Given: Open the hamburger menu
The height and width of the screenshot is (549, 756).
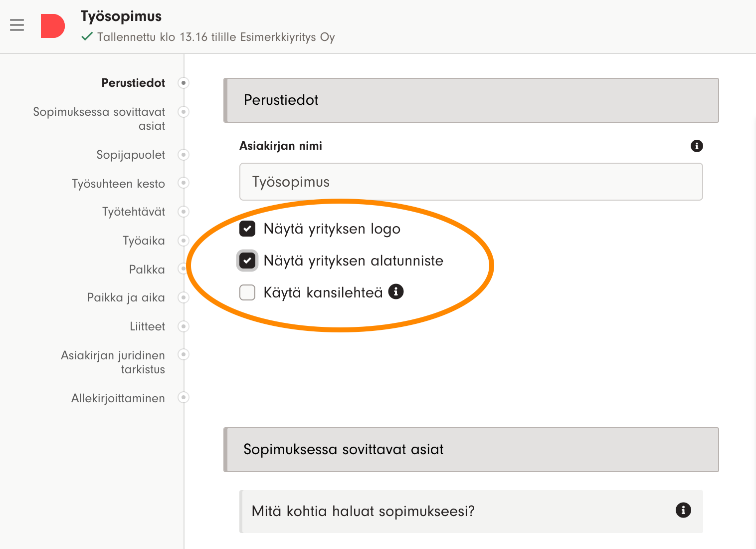Looking at the screenshot, I should tap(17, 25).
